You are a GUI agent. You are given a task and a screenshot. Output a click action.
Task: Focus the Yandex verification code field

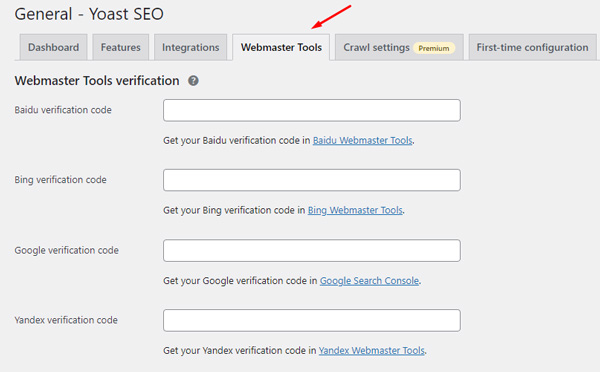click(312, 320)
